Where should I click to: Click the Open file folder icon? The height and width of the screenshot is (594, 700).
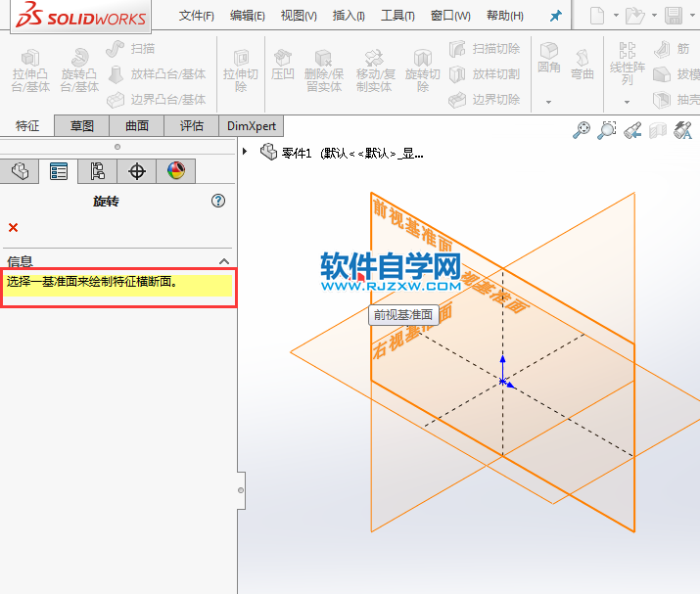pos(634,16)
